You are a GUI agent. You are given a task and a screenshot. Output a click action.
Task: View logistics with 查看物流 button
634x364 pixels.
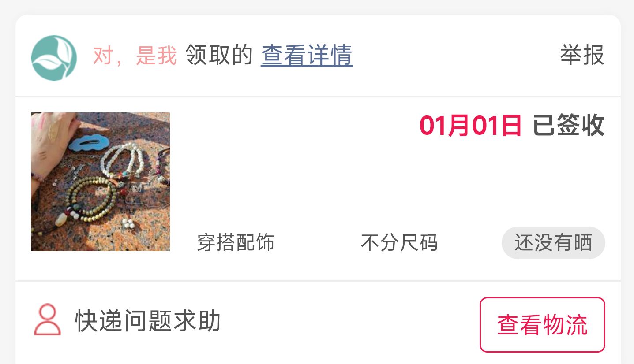542,325
